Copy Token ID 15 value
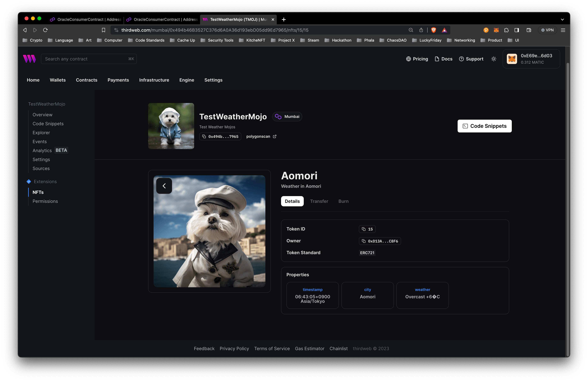The height and width of the screenshot is (381, 588). [x=367, y=229]
